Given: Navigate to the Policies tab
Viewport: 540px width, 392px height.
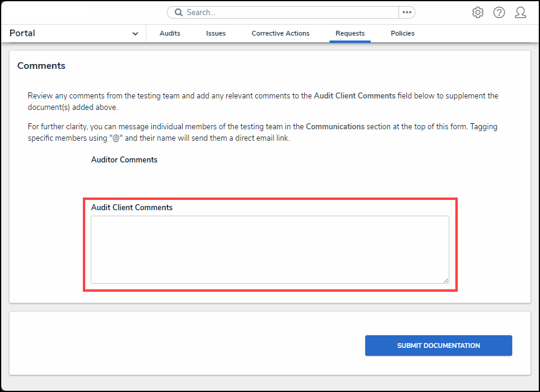Looking at the screenshot, I should click(403, 34).
